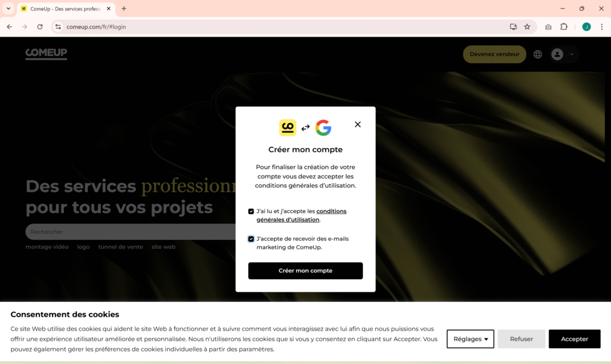The image size is (611, 364).
Task: Click Accepter to accept cookies
Action: 574,339
